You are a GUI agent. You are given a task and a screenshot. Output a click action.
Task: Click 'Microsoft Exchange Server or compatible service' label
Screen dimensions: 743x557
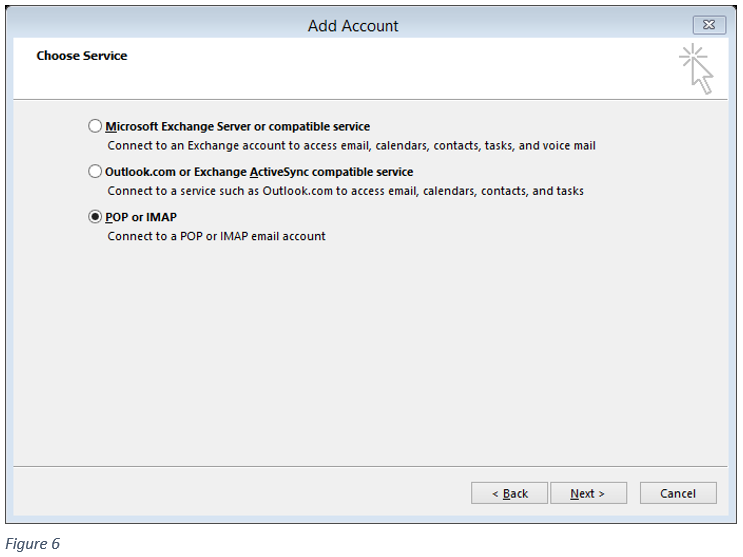pos(237,127)
